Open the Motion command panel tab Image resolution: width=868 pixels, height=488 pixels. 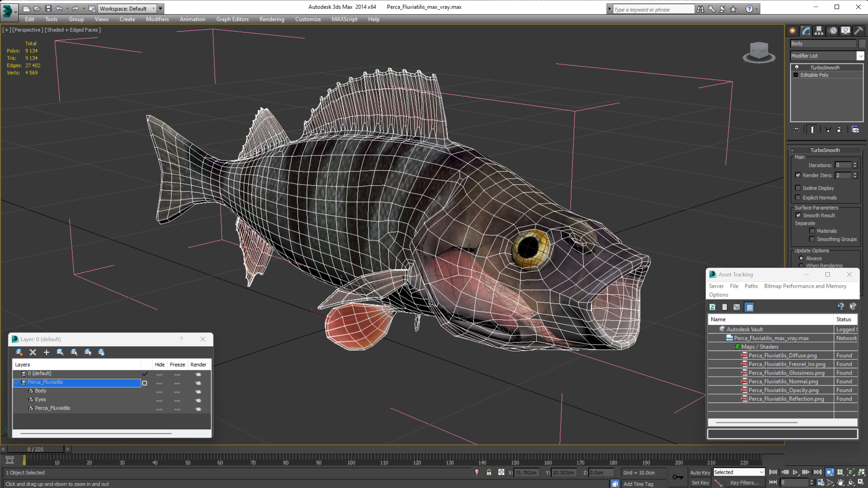[x=833, y=31]
